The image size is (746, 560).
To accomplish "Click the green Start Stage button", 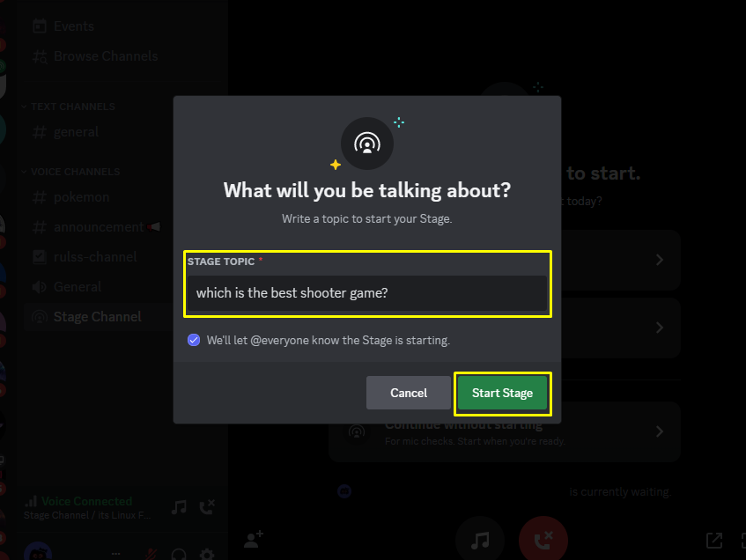I will [x=502, y=393].
